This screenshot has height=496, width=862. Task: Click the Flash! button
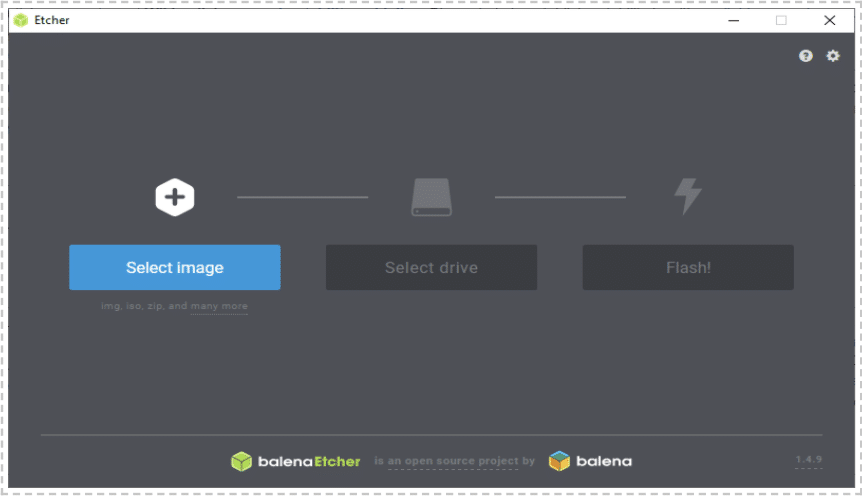tap(688, 267)
